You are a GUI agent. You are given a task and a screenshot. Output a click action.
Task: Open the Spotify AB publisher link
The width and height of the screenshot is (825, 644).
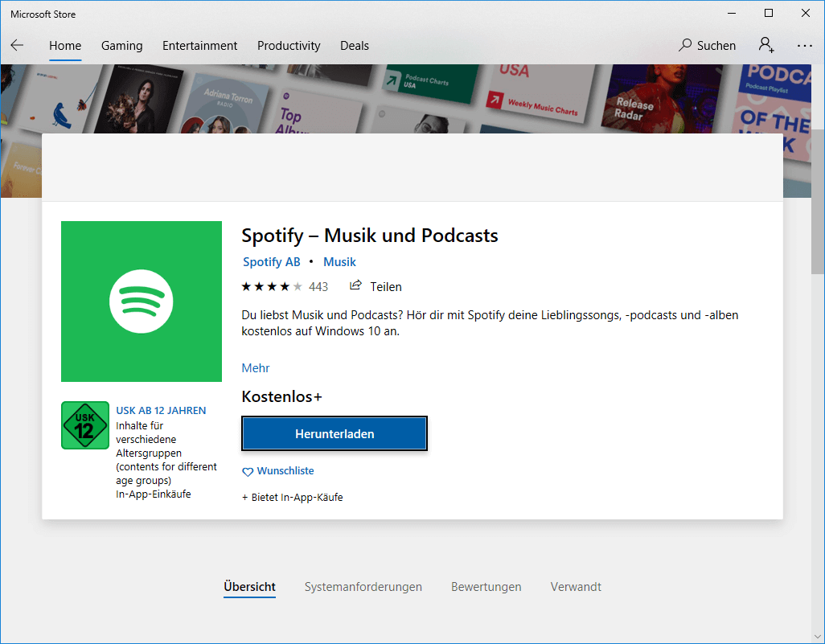271,261
